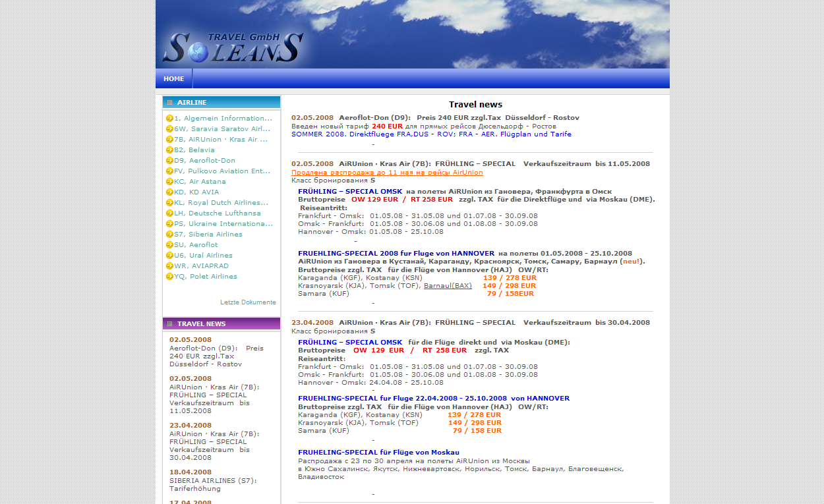Viewport: 824px width, 504px height.
Task: Open the HOME menu item
Action: (x=174, y=79)
